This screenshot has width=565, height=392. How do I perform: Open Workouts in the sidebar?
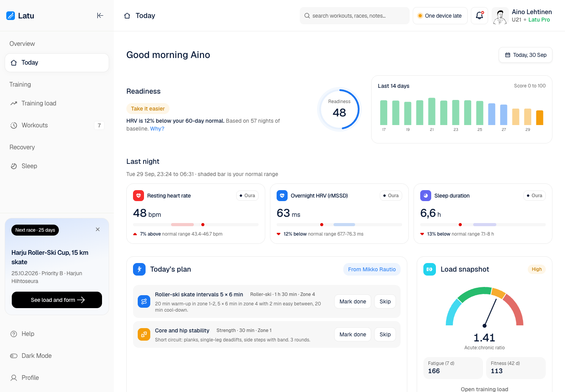[57, 125]
